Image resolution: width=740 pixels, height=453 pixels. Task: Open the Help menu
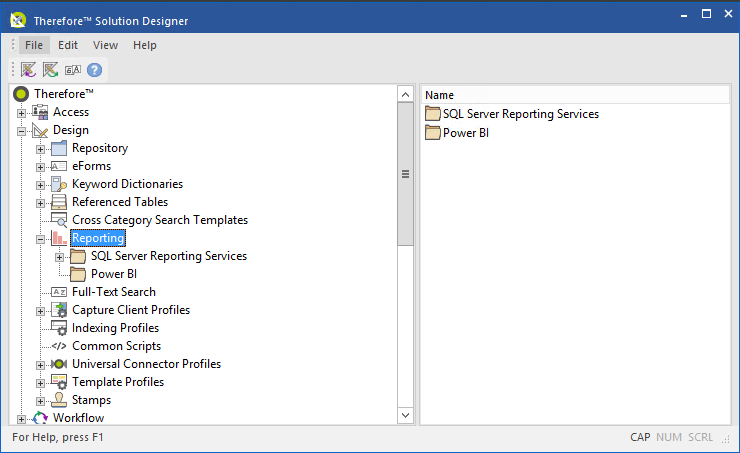click(144, 45)
